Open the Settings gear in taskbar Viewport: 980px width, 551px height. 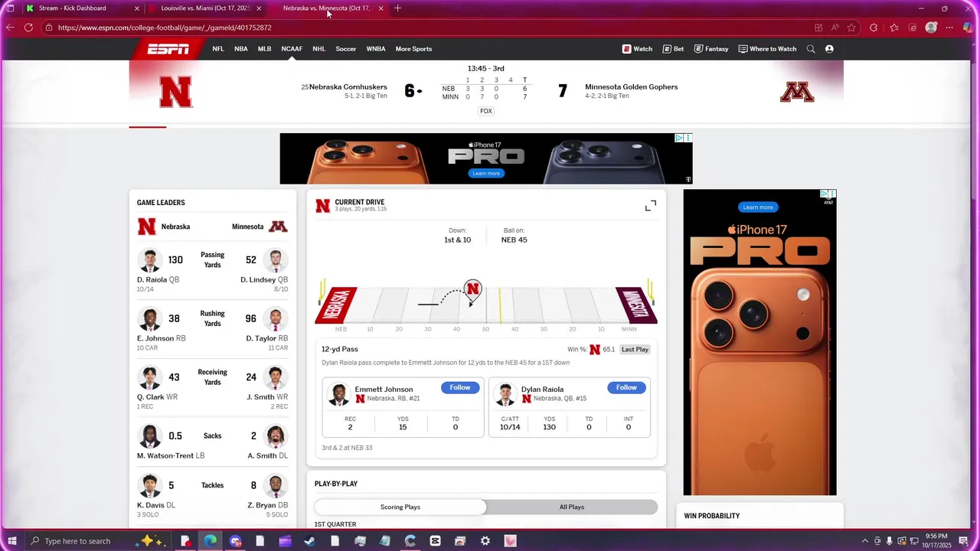pos(485,541)
